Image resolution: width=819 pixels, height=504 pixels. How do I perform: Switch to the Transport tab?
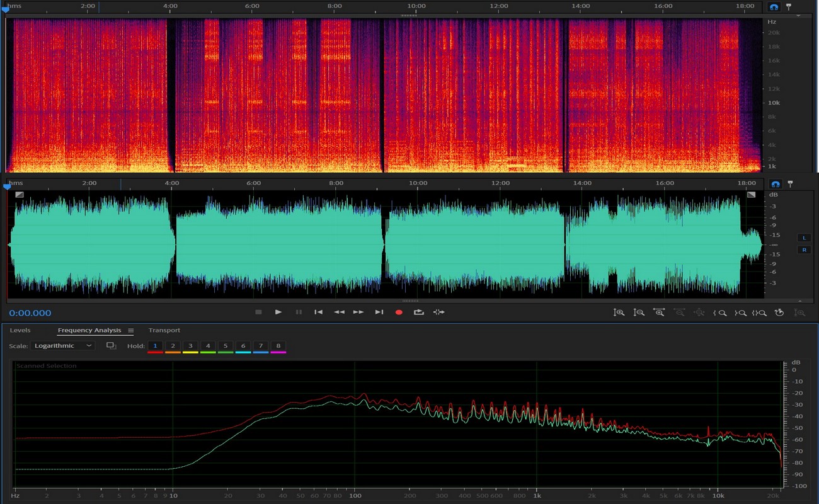[x=164, y=330]
